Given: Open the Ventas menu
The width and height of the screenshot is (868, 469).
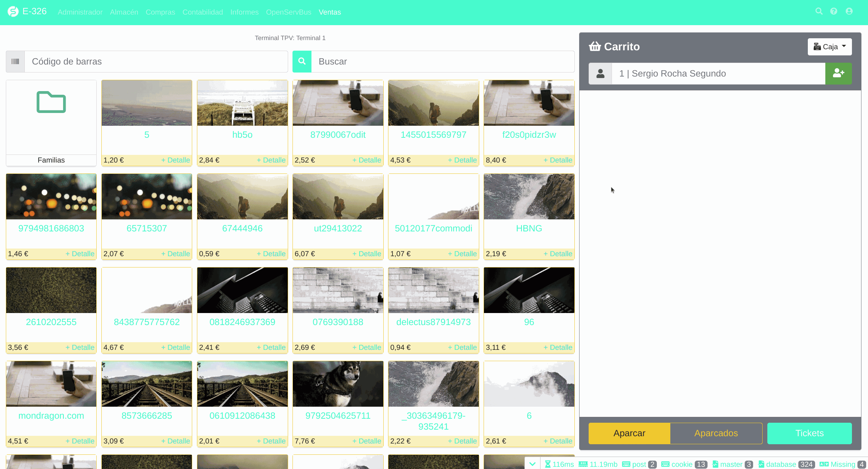Looking at the screenshot, I should click(x=330, y=12).
